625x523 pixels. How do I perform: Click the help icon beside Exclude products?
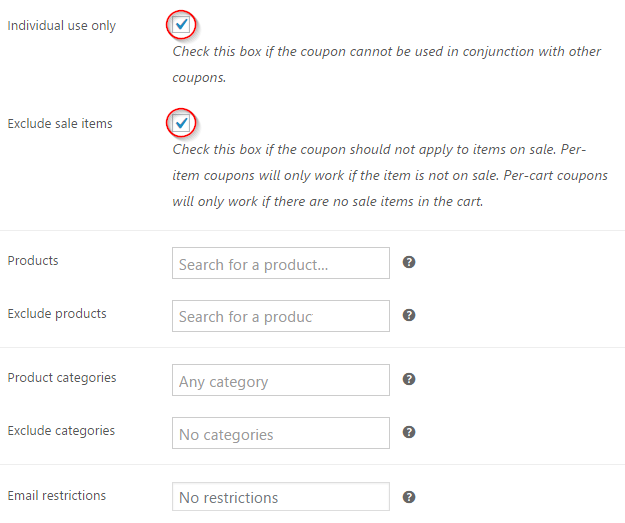click(409, 315)
